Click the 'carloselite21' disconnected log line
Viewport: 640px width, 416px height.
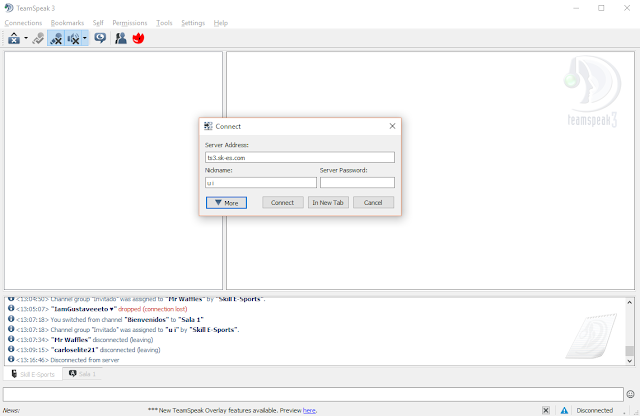(x=84, y=350)
